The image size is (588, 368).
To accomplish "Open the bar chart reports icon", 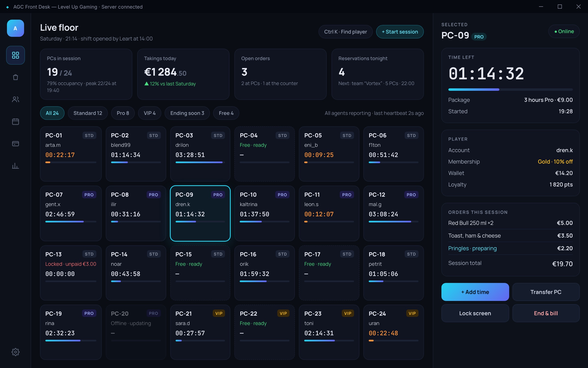I will click(15, 166).
